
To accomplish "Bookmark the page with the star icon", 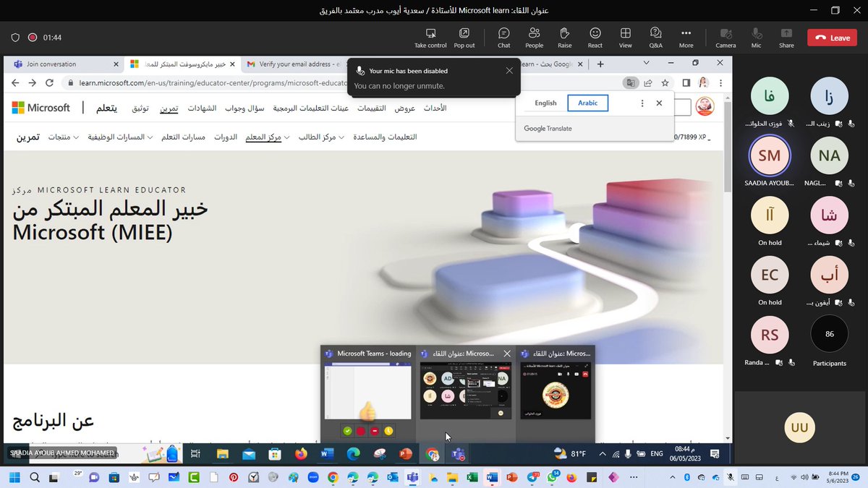I will click(x=665, y=83).
